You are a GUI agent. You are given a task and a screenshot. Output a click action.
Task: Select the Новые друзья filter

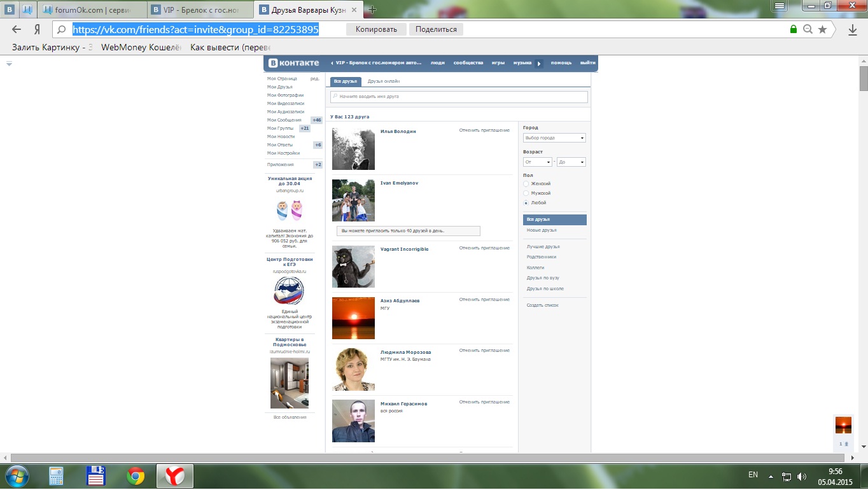coord(542,230)
